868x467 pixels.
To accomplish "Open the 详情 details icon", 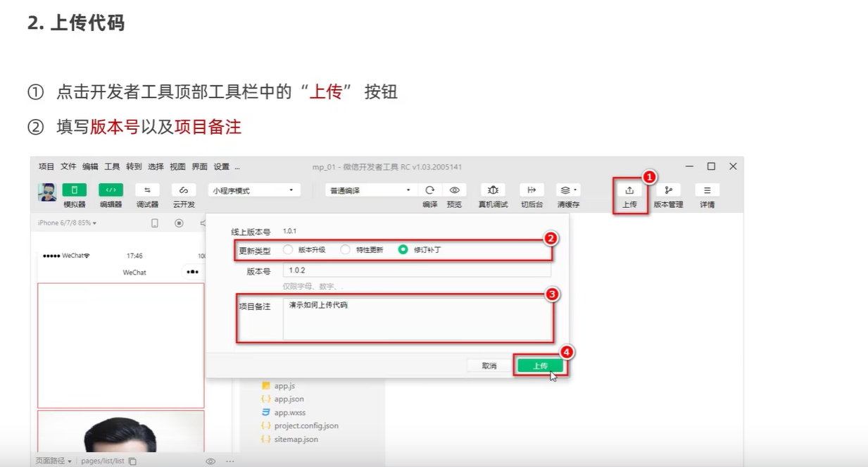I will 707,190.
